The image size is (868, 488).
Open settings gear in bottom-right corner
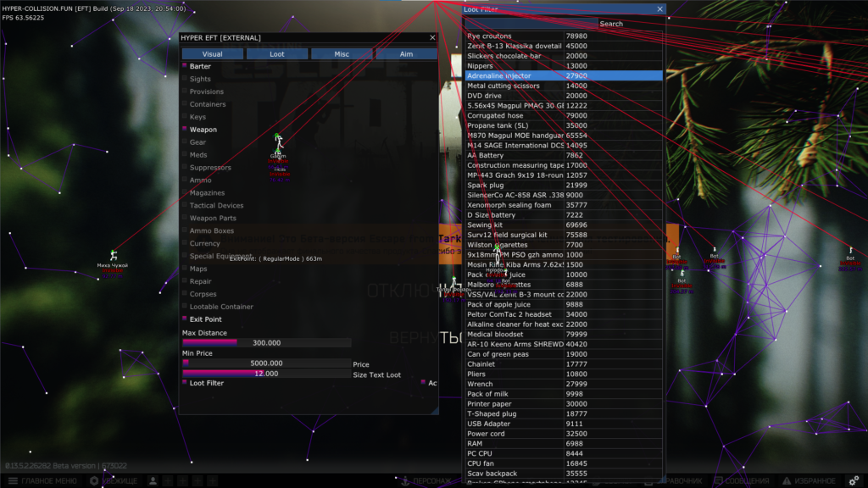pyautogui.click(x=854, y=481)
